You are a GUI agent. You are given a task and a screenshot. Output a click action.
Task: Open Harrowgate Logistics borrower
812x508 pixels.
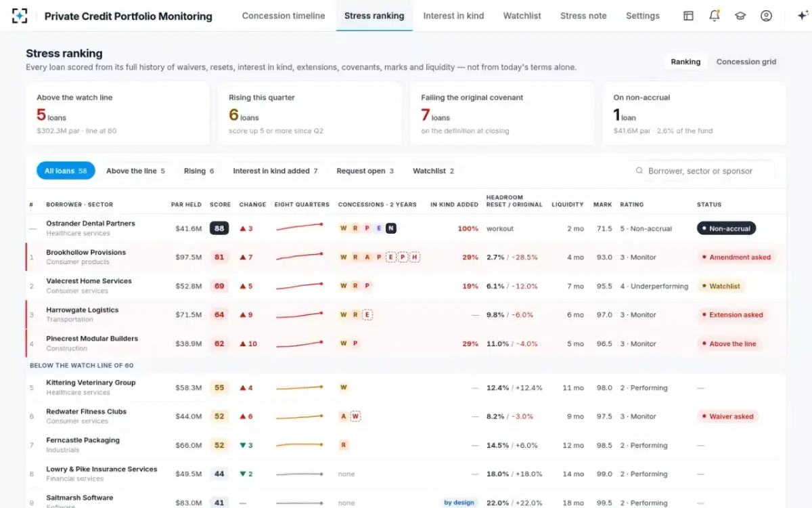[x=82, y=310]
